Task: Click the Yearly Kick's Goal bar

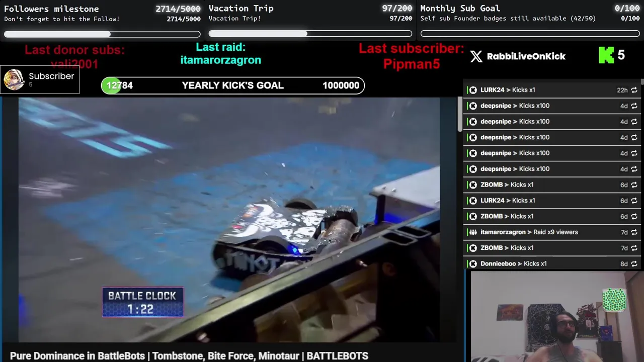Action: pos(232,85)
